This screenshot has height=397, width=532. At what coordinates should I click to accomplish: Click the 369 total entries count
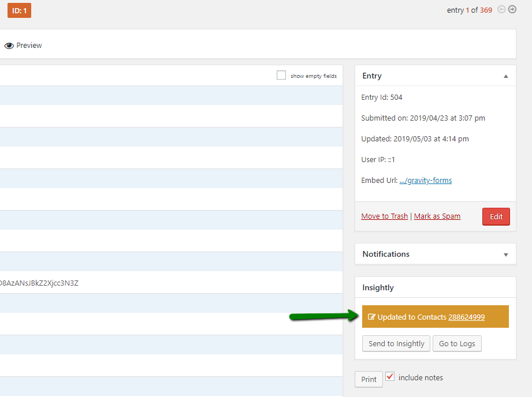tap(486, 10)
